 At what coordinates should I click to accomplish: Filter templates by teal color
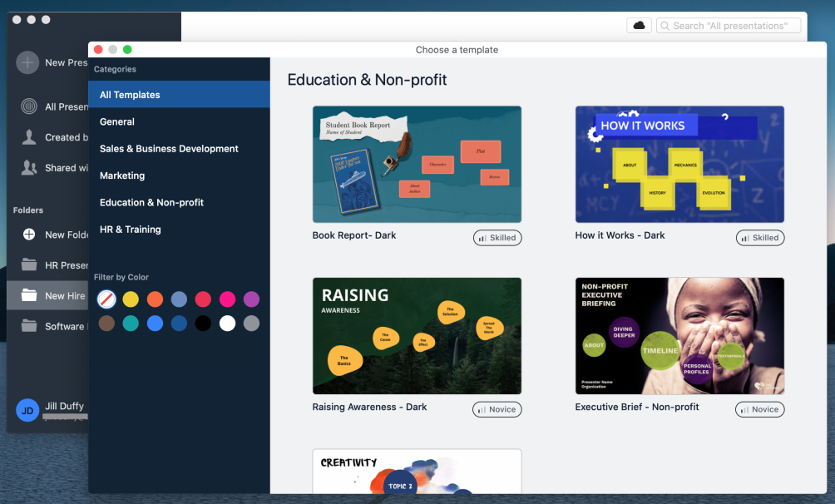[131, 323]
